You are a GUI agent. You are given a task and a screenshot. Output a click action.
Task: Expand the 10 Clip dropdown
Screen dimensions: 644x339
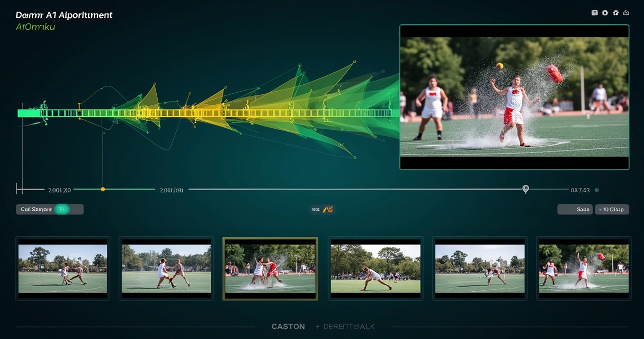point(613,209)
